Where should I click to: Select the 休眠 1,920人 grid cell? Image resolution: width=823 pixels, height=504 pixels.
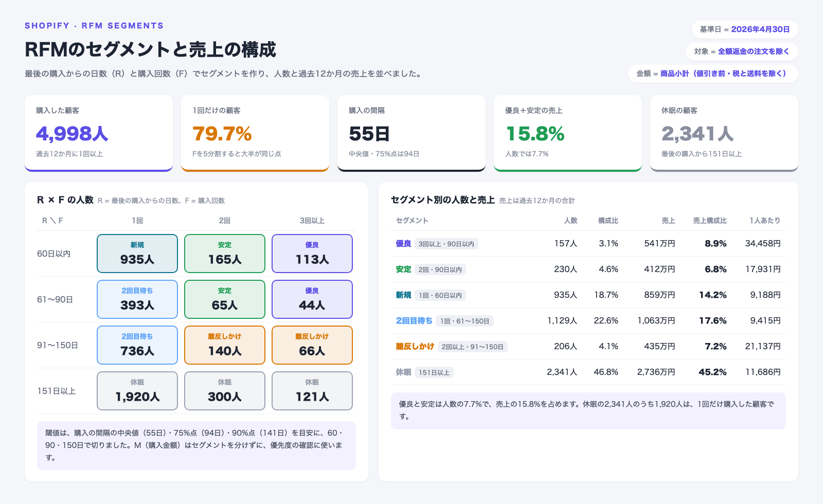point(137,391)
